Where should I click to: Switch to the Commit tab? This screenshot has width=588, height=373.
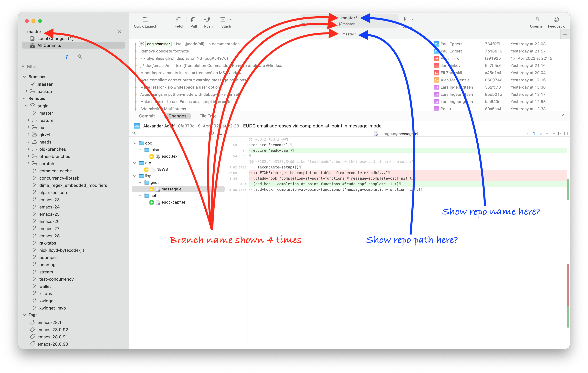pos(147,116)
